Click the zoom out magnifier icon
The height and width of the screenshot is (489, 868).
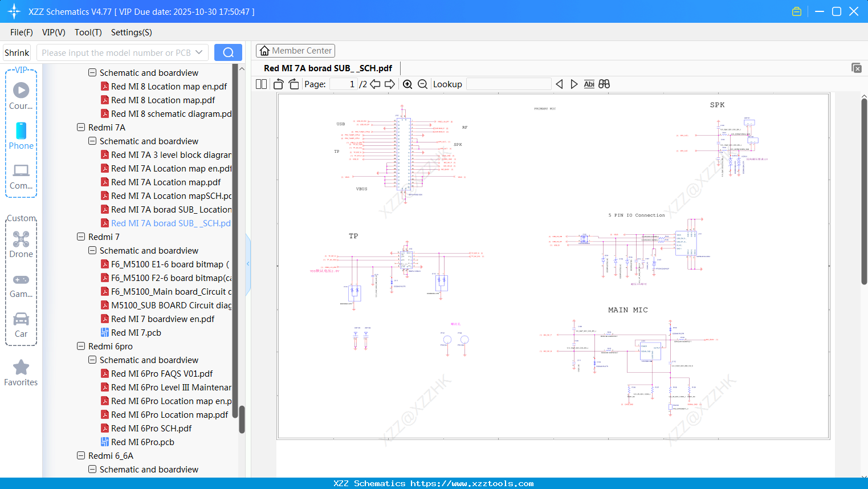tap(422, 84)
